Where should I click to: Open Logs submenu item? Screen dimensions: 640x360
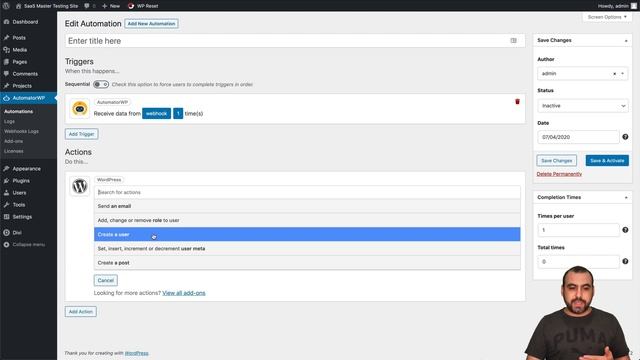point(9,121)
